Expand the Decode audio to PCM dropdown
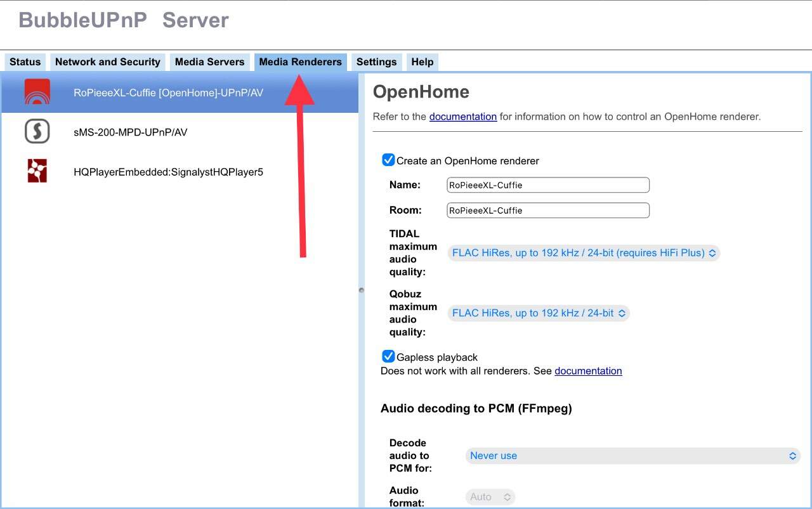The width and height of the screenshot is (812, 509). point(632,456)
